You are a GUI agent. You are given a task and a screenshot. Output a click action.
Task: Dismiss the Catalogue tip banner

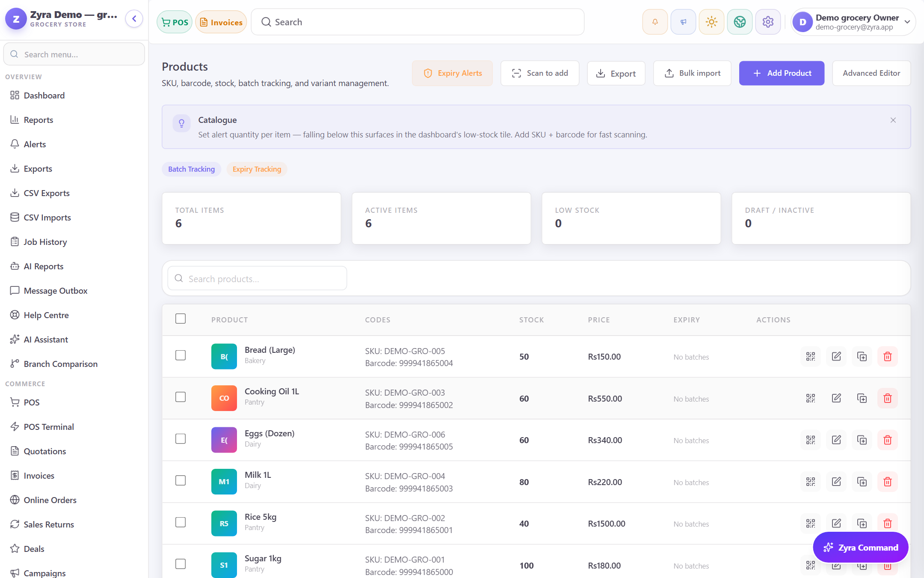893,120
